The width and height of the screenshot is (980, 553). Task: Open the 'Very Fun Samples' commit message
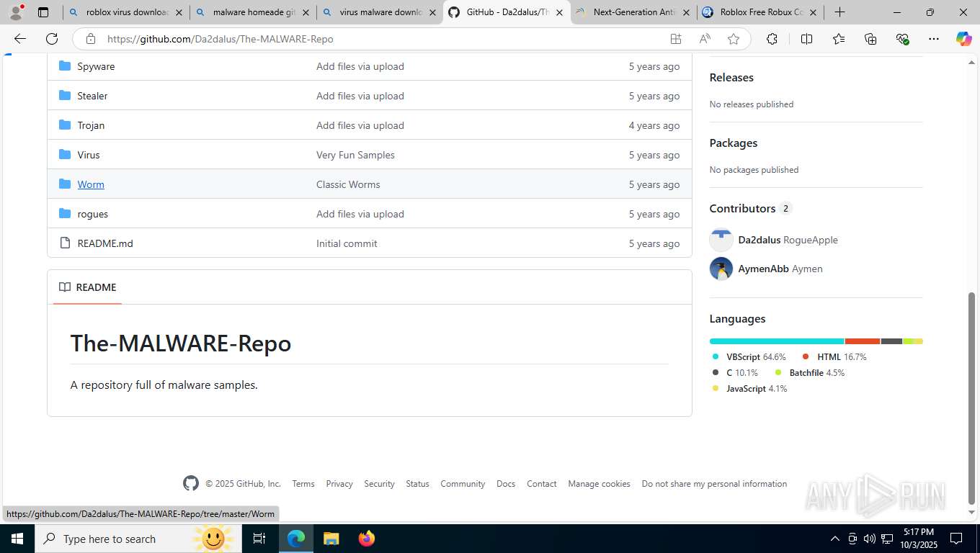coord(355,155)
